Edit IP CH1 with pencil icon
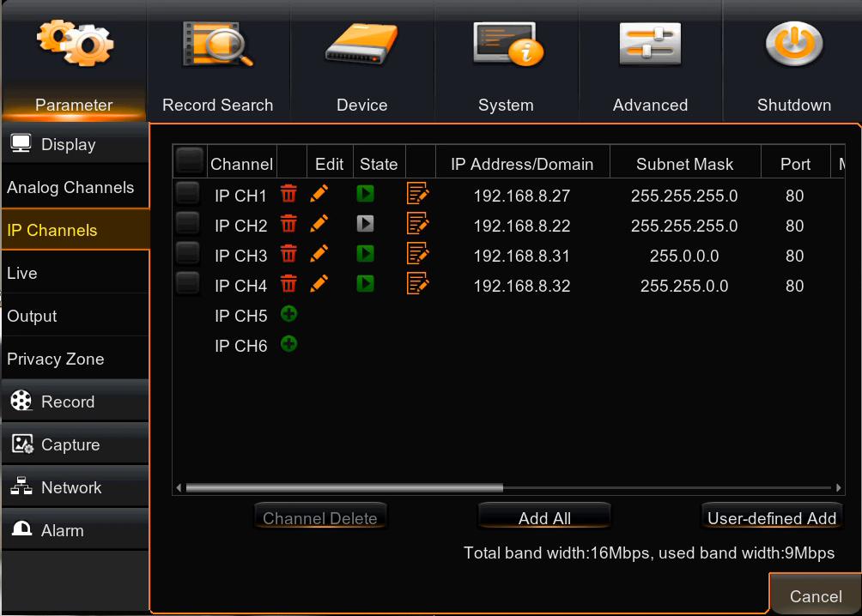862x616 pixels. pos(319,193)
